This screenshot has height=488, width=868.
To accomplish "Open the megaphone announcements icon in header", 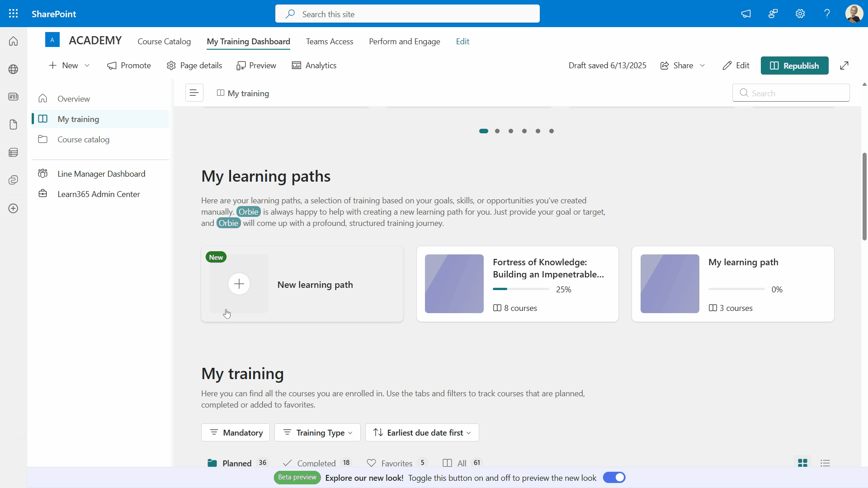I will coord(746,14).
